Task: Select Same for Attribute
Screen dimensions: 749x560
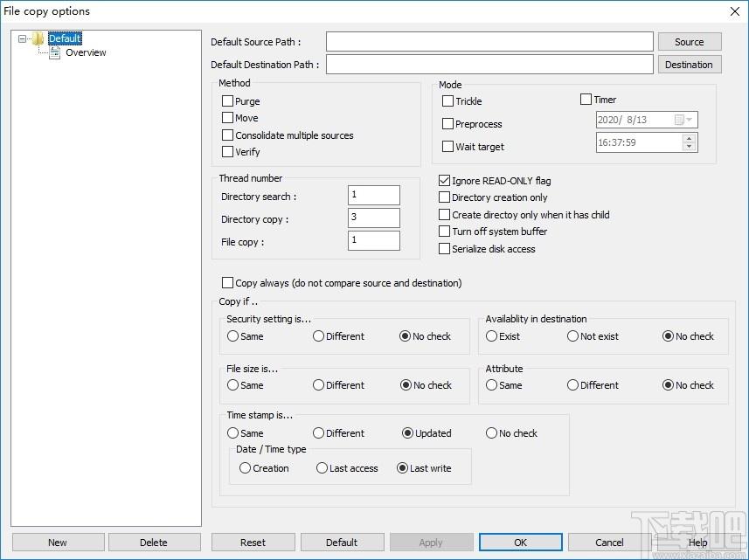Action: (x=491, y=384)
